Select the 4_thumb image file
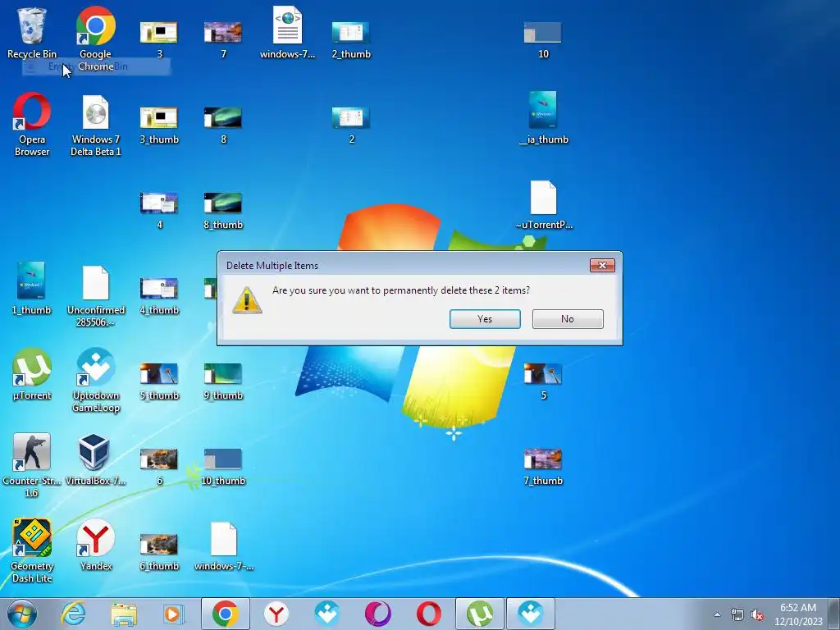Image resolution: width=840 pixels, height=630 pixels. [x=159, y=295]
